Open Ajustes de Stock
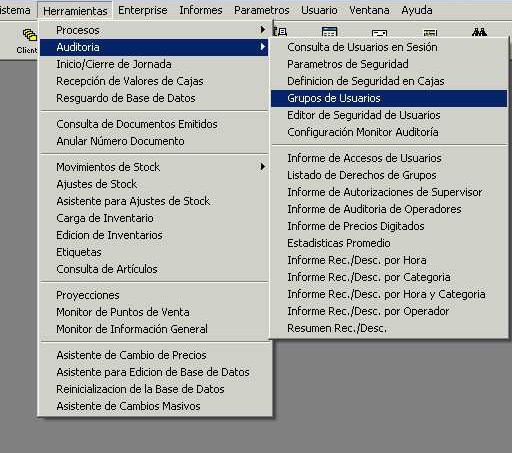The width and height of the screenshot is (512, 453). [154, 184]
